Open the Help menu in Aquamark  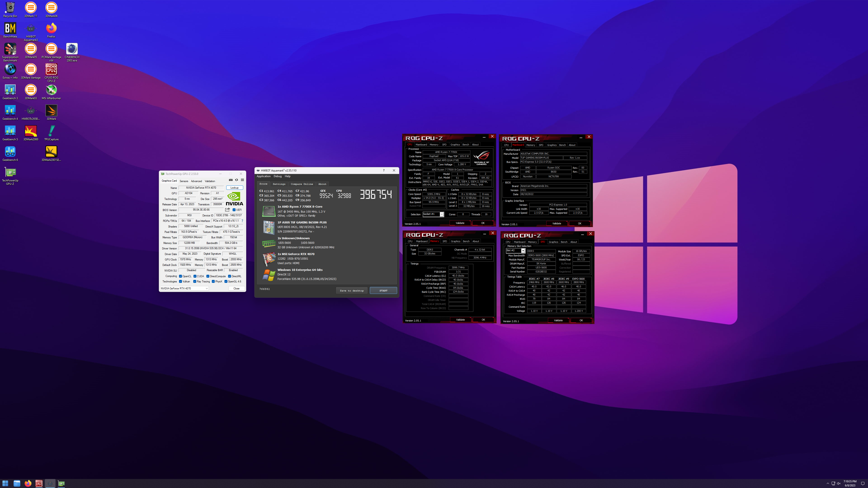288,176
